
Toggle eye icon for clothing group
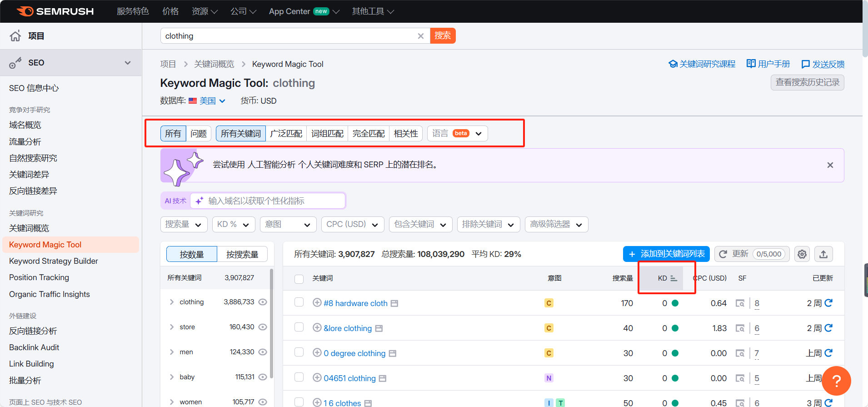click(x=263, y=302)
